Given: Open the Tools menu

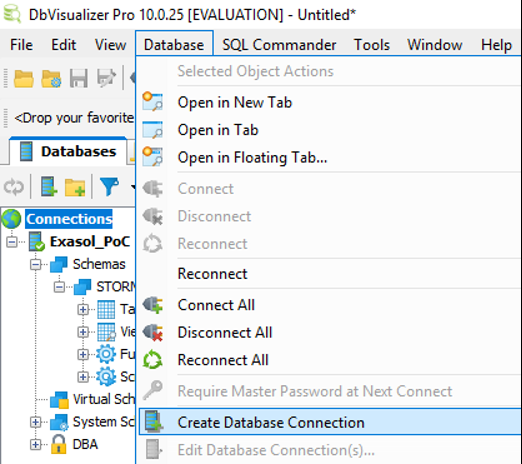Looking at the screenshot, I should point(372,45).
